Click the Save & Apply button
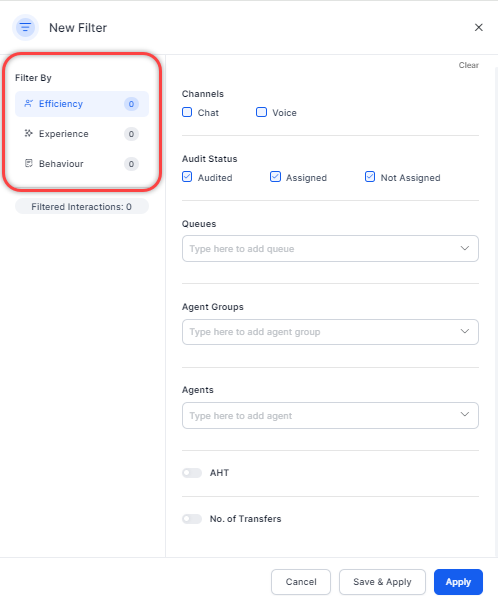498x596 pixels. [382, 582]
